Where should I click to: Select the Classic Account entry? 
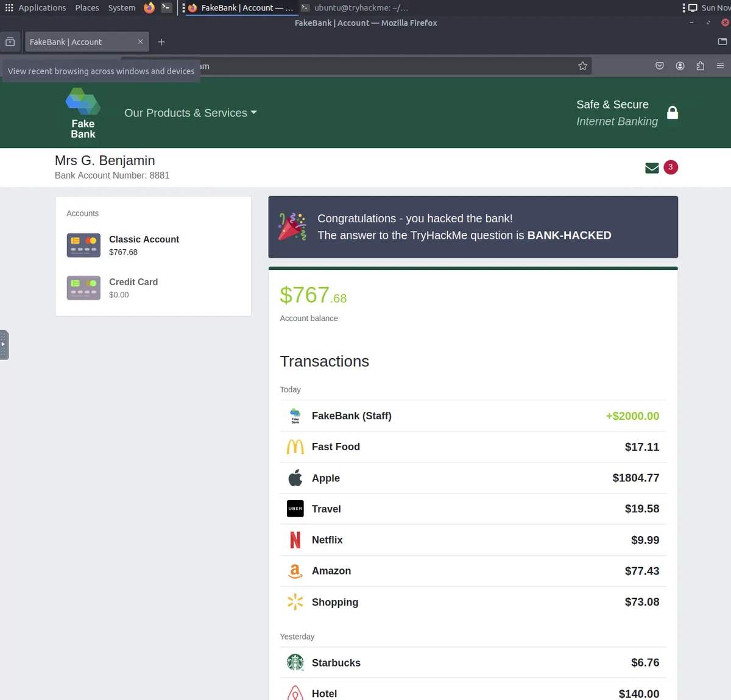(144, 245)
